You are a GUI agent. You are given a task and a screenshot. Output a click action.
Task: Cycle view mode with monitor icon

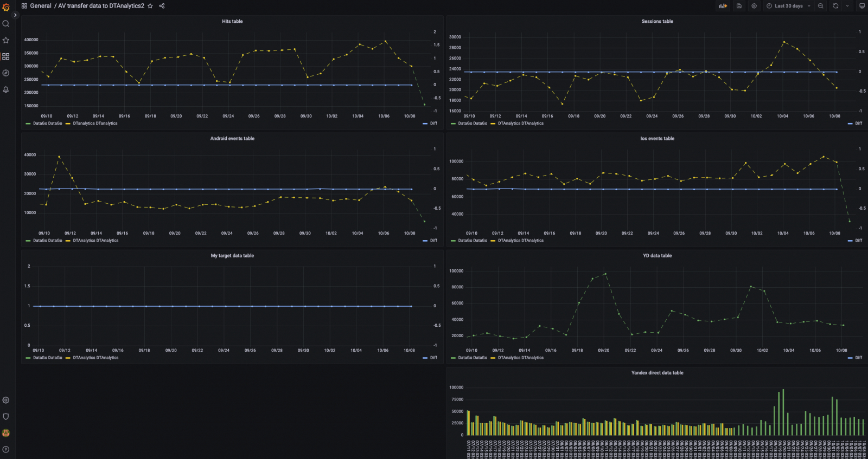tap(862, 6)
